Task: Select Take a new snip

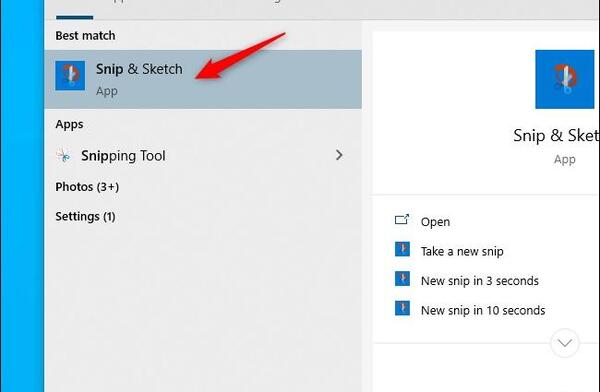Action: pyautogui.click(x=462, y=252)
